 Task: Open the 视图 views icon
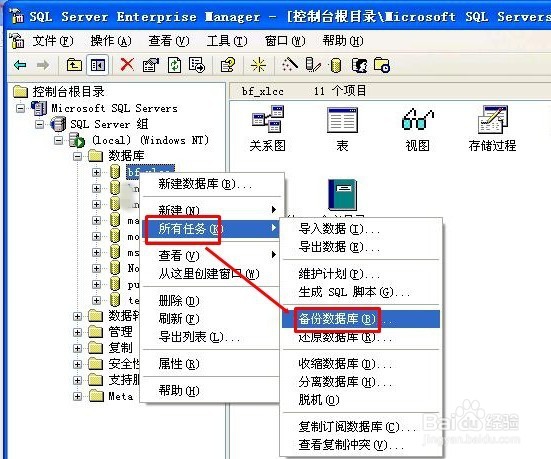417,128
